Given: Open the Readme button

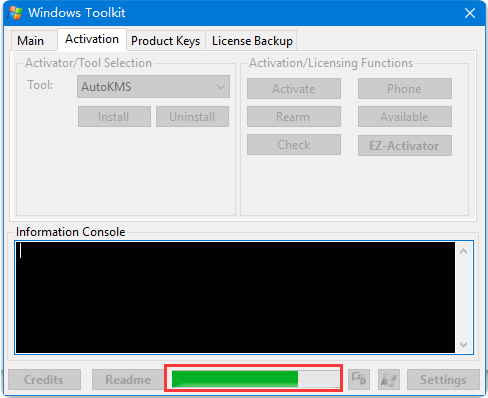Looking at the screenshot, I should pyautogui.click(x=128, y=379).
